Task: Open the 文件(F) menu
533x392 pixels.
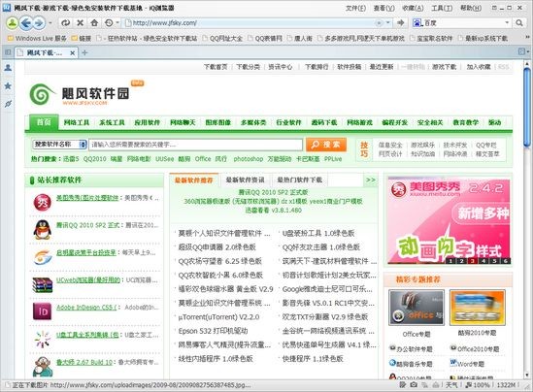Action: click(x=355, y=8)
